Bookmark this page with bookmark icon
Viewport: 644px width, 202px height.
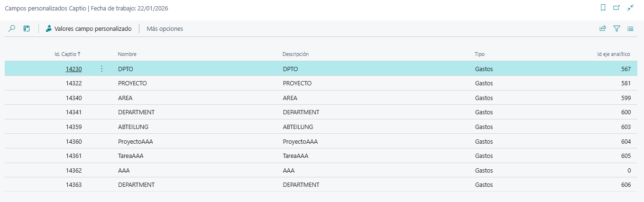pos(603,8)
